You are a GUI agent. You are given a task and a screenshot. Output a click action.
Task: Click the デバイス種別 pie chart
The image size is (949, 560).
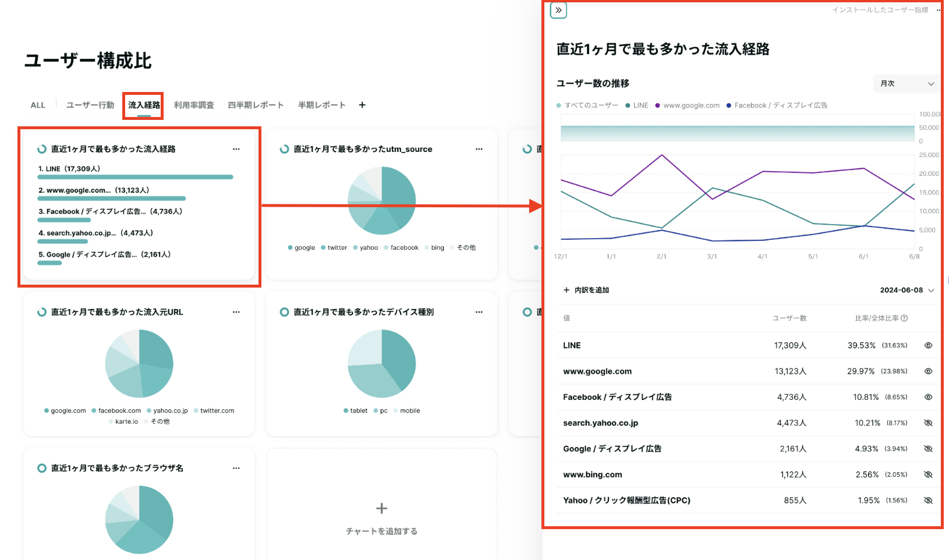click(382, 364)
